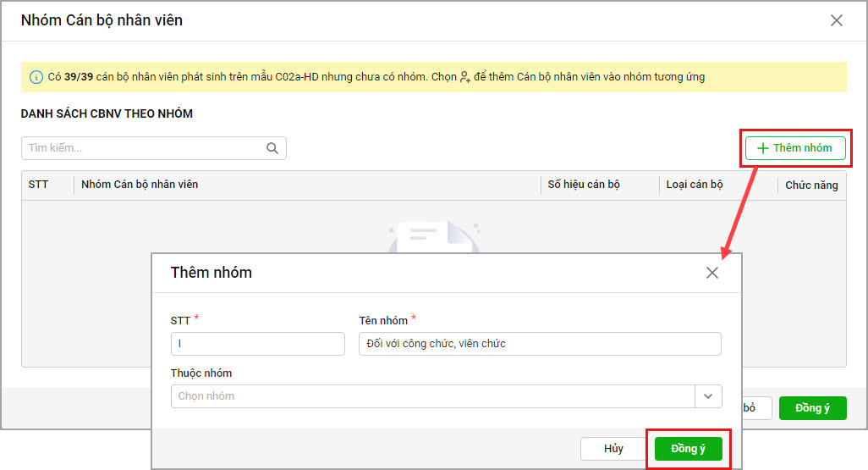
Task: Click the Chức năng column header
Action: pyautogui.click(x=810, y=185)
